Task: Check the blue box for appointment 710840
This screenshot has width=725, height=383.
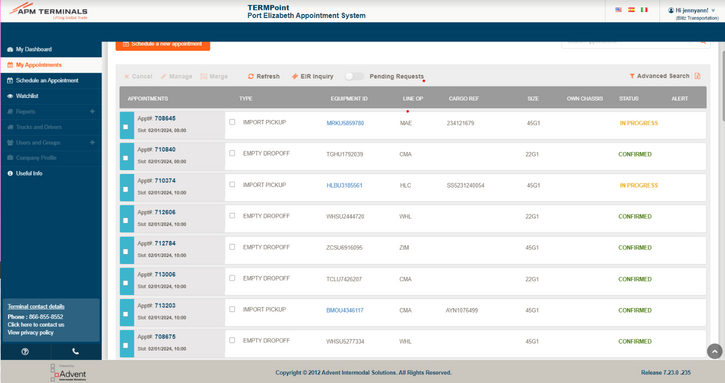Action: coord(125,158)
